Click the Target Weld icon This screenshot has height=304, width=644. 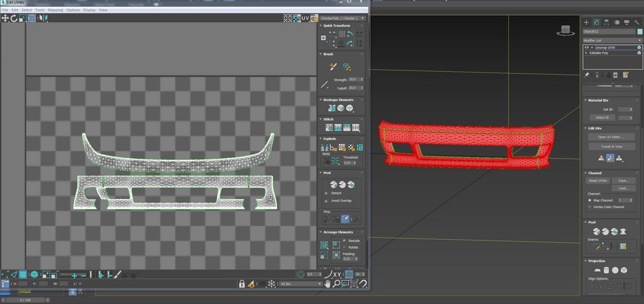(326, 160)
